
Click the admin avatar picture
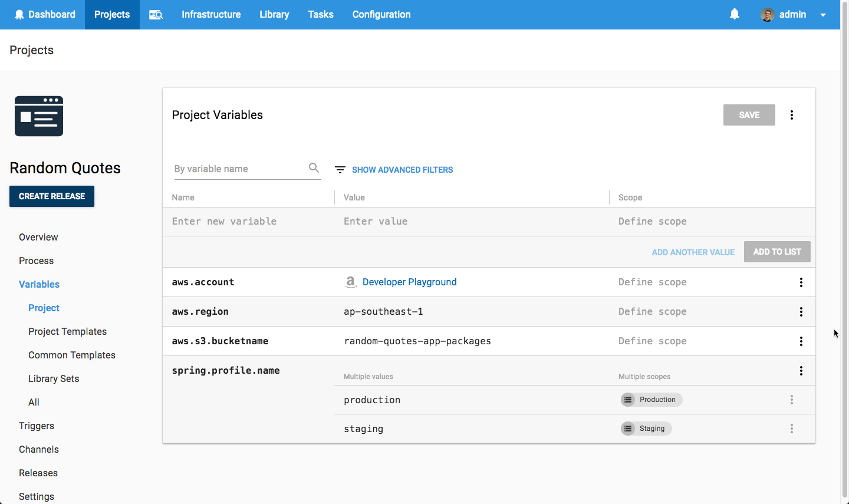pyautogui.click(x=767, y=14)
